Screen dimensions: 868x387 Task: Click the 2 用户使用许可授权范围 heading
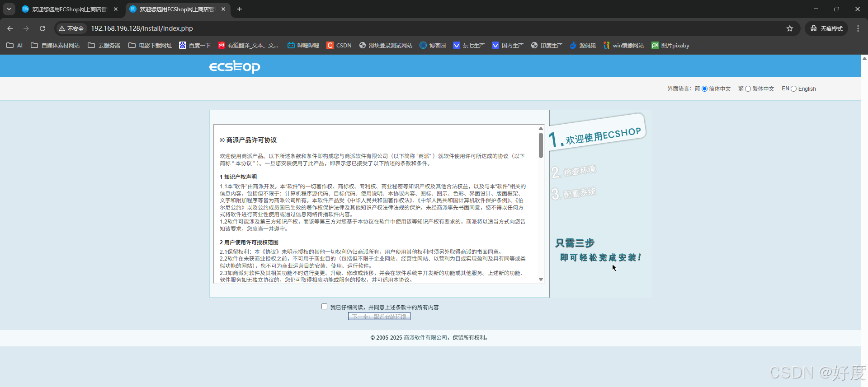point(249,242)
